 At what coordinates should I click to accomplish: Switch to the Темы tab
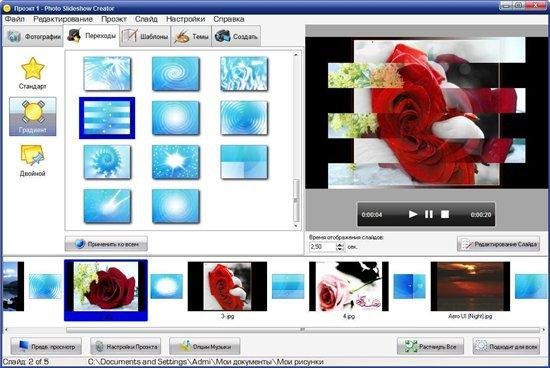[191, 36]
